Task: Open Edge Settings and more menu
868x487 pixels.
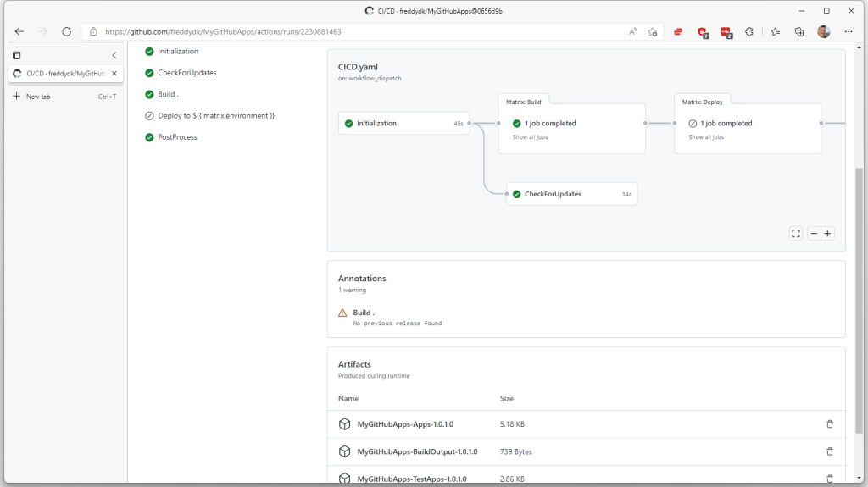Action: pyautogui.click(x=850, y=31)
